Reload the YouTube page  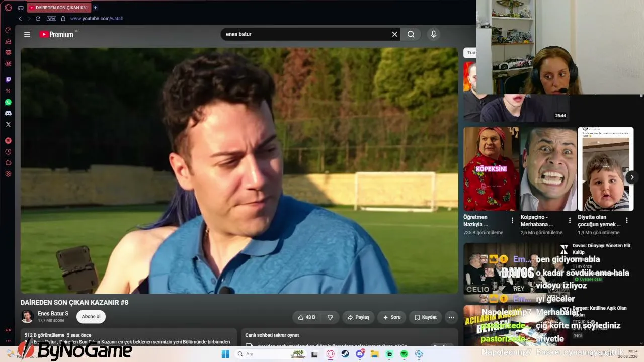pyautogui.click(x=38, y=19)
